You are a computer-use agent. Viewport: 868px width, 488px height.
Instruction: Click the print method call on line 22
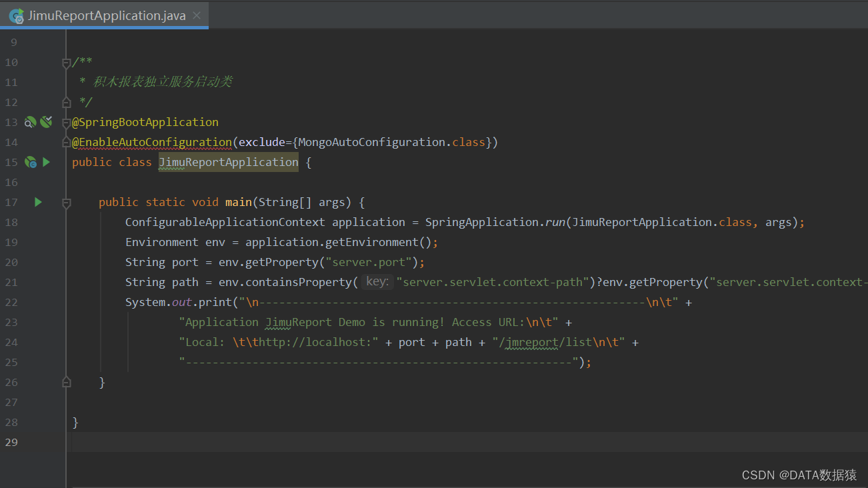tap(215, 302)
